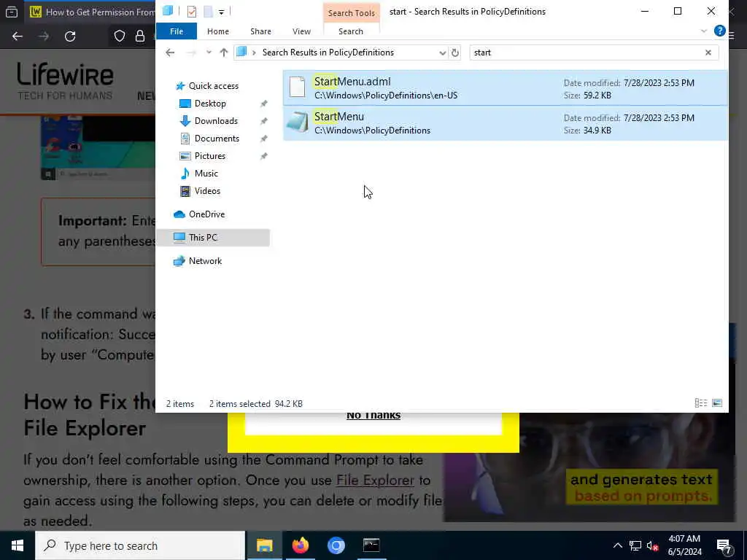The image size is (747, 560).
Task: Clear the search box text
Action: [708, 52]
